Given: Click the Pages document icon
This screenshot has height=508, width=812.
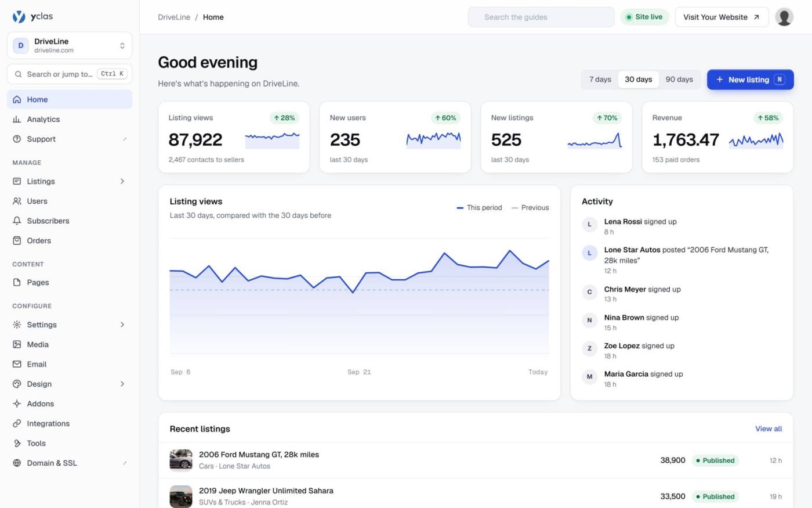Looking at the screenshot, I should pyautogui.click(x=17, y=282).
